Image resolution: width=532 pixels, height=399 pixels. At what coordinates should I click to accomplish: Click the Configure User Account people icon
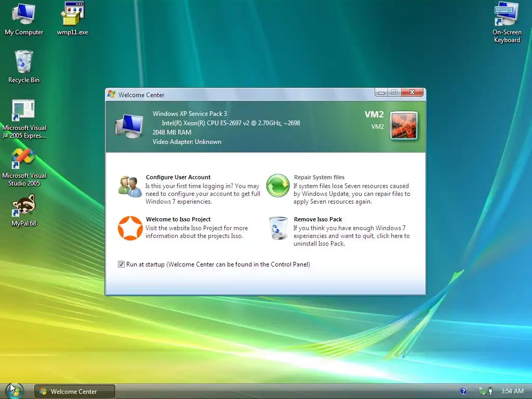130,187
